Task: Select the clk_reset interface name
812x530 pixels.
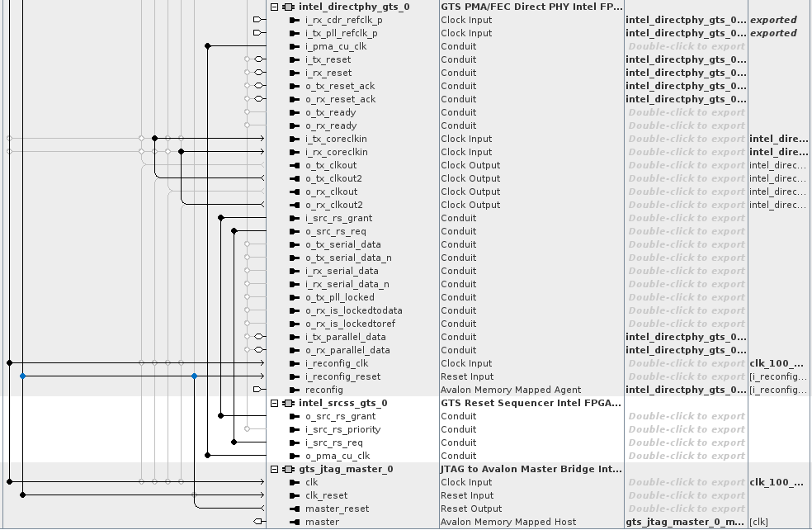Action: point(326,496)
